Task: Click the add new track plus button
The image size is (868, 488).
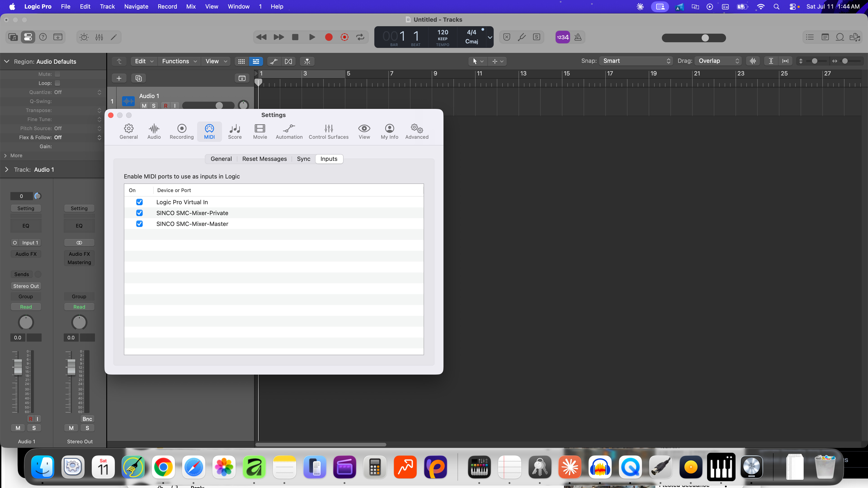Action: [x=119, y=78]
